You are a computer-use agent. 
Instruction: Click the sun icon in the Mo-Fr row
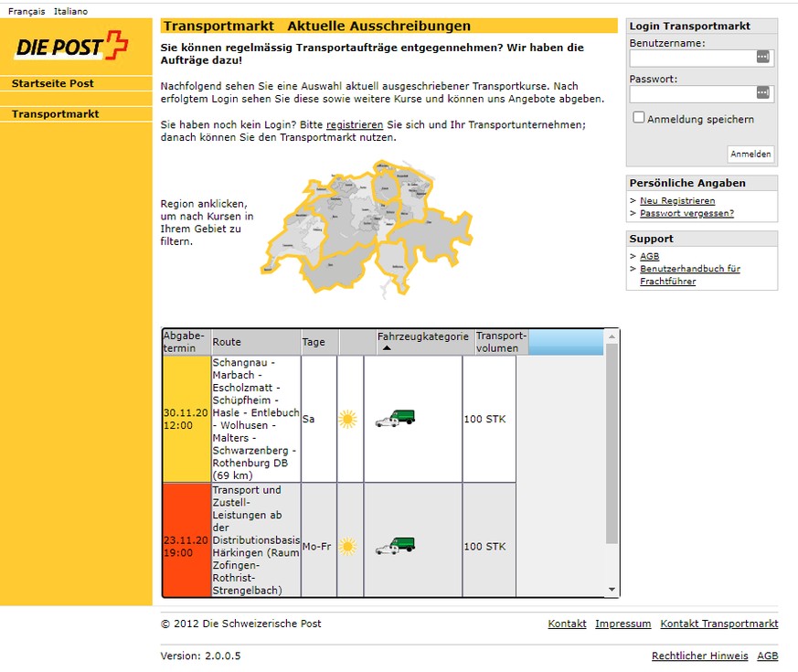tap(347, 546)
